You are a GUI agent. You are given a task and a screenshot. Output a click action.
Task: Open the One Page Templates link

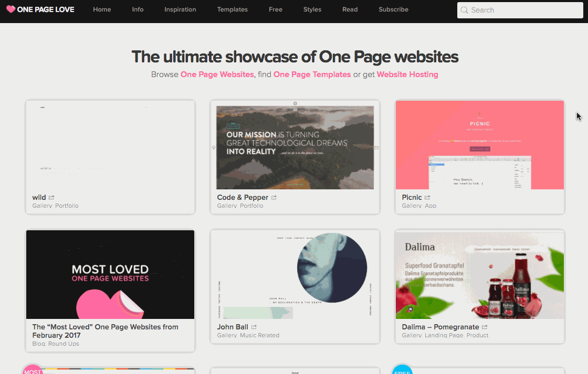point(312,74)
